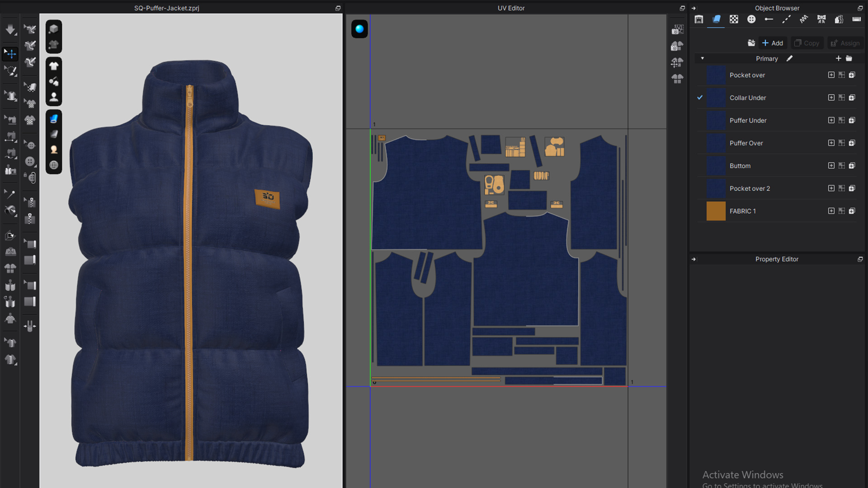868x488 pixels.
Task: Collapse the Object Browser panel arrow
Action: tap(693, 8)
